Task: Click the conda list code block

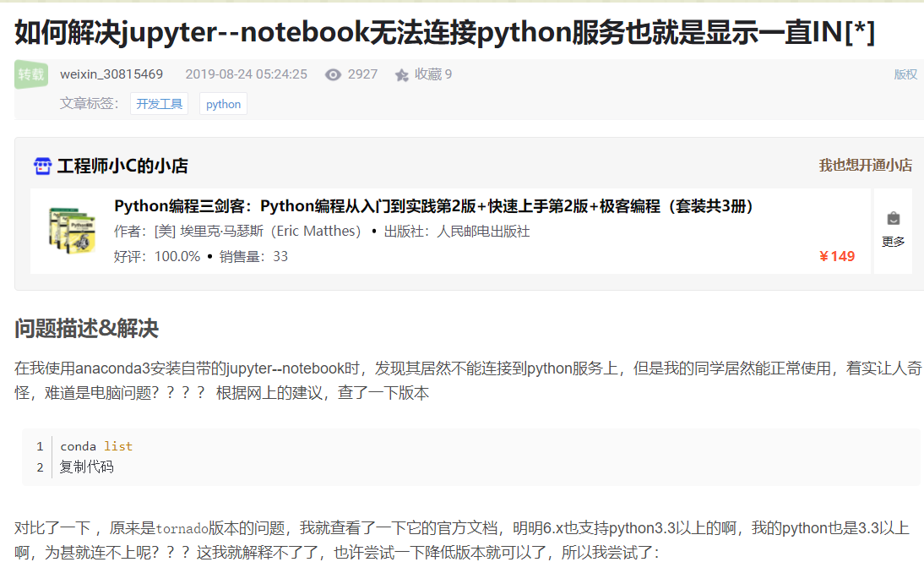Action: pyautogui.click(x=96, y=445)
